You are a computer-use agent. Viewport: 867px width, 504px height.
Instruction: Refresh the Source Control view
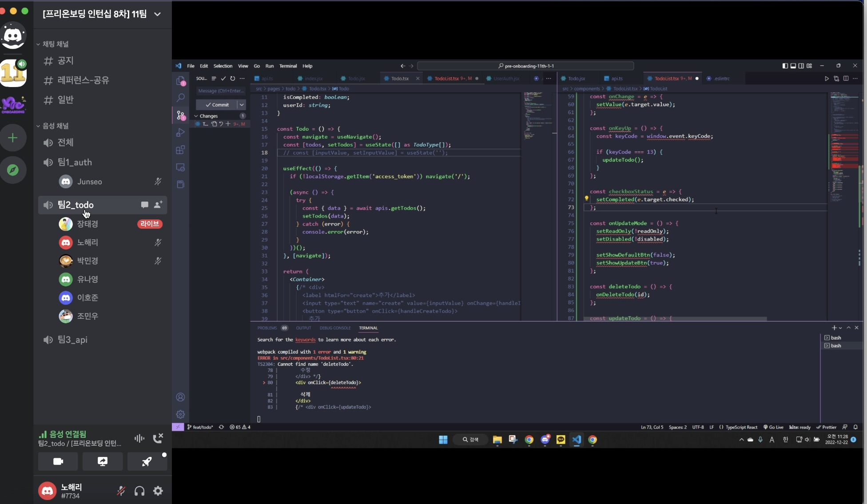pyautogui.click(x=232, y=78)
